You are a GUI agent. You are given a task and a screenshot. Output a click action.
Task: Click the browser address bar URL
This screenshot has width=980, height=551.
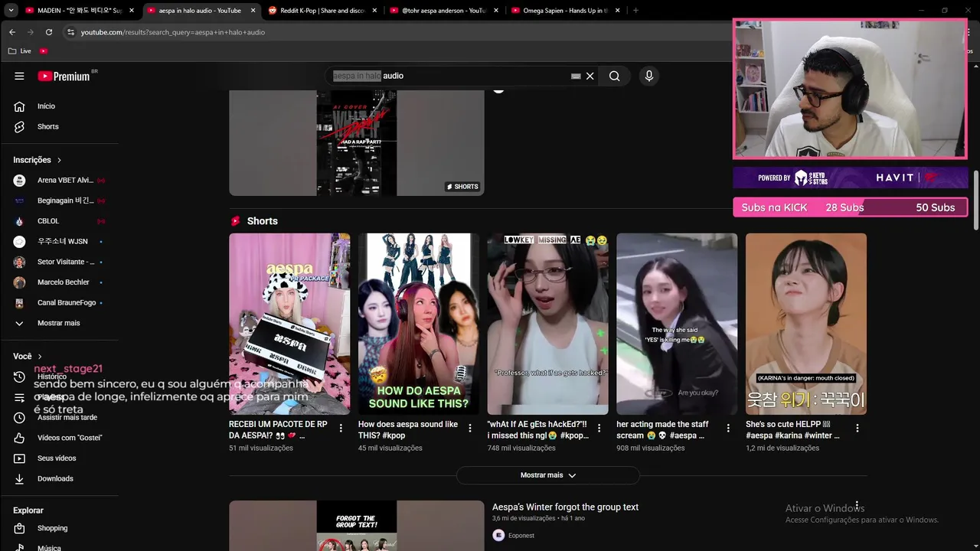tap(173, 32)
